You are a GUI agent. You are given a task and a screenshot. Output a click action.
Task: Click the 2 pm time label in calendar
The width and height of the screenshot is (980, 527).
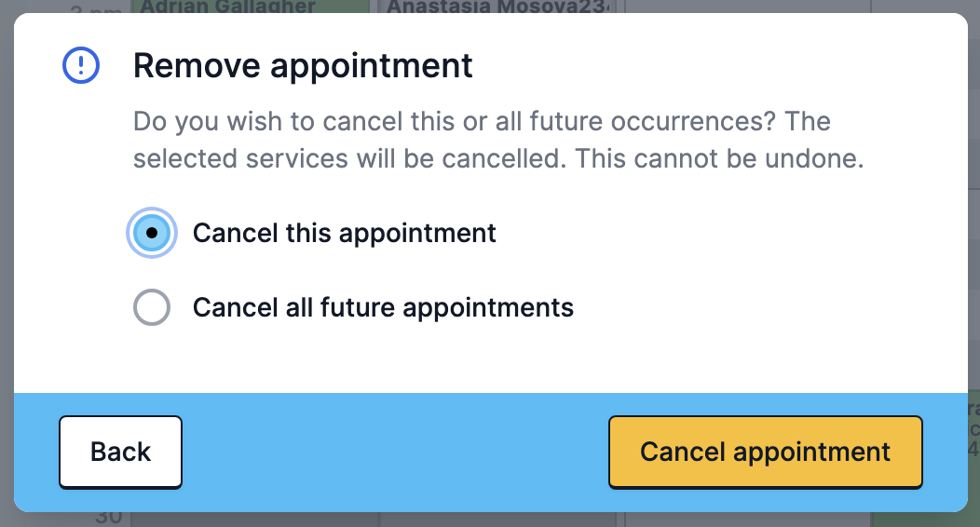tap(95, 7)
